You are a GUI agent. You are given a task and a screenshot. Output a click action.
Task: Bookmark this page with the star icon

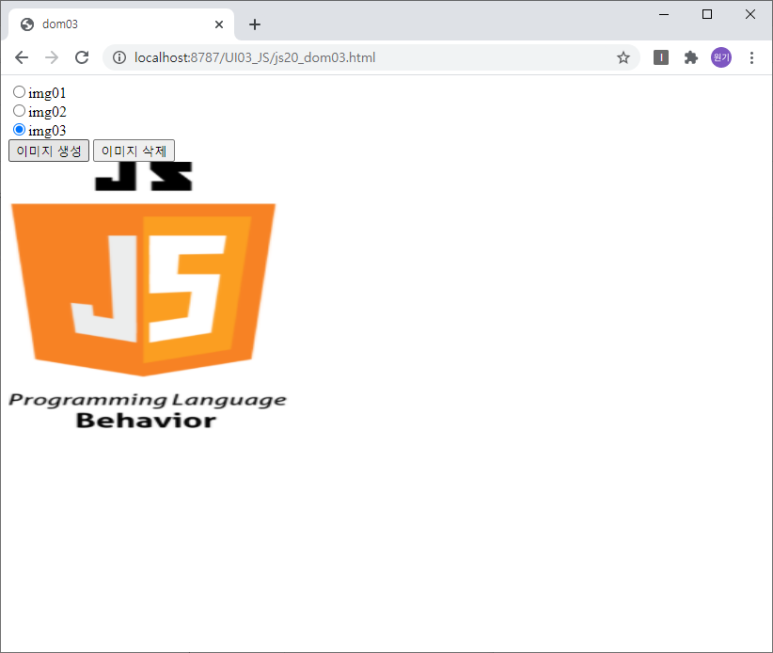(623, 58)
